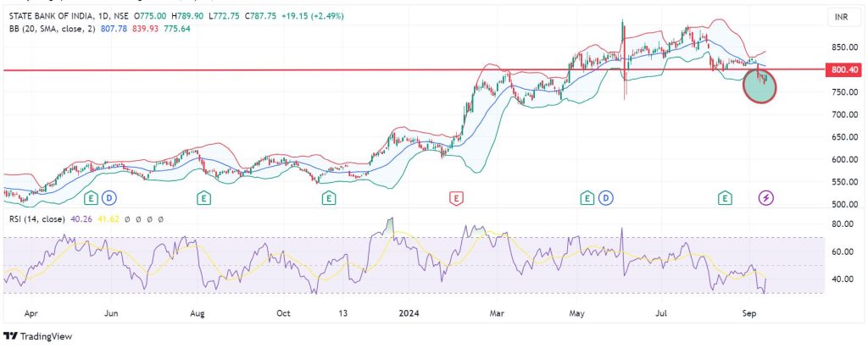Click the first green E earnings marker beside the first D marker

[91, 197]
